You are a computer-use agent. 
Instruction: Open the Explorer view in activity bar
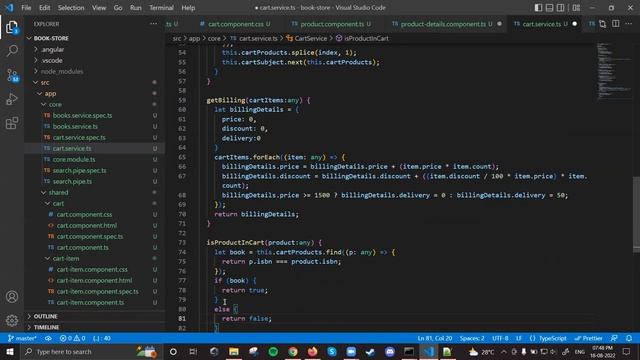12,28
